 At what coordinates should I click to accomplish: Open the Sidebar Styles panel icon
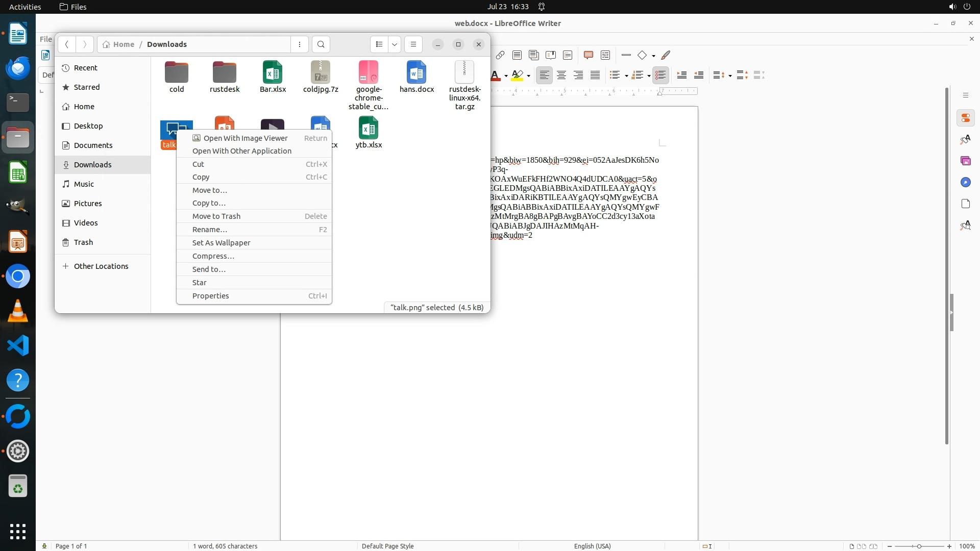pos(965,139)
